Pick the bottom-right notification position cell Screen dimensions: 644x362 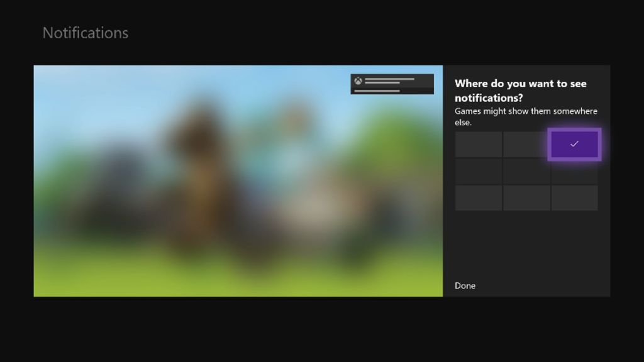[574, 198]
